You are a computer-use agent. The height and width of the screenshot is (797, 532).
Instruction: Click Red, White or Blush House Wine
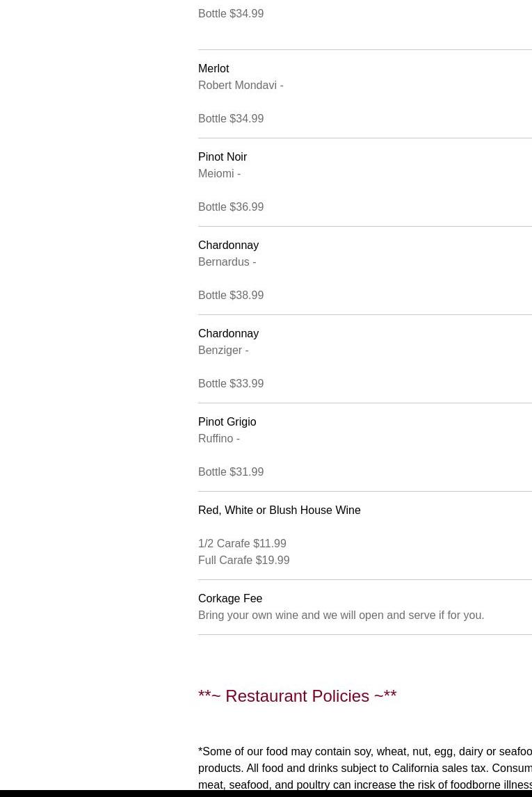point(280,510)
